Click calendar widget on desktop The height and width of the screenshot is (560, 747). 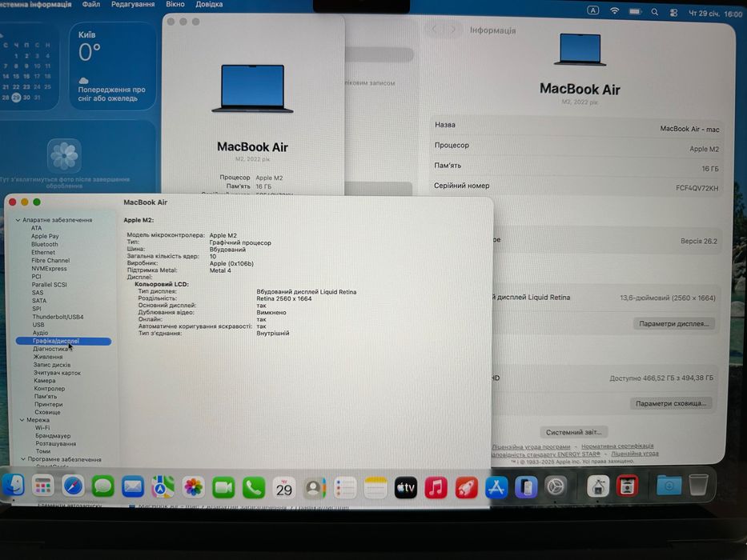(x=29, y=66)
